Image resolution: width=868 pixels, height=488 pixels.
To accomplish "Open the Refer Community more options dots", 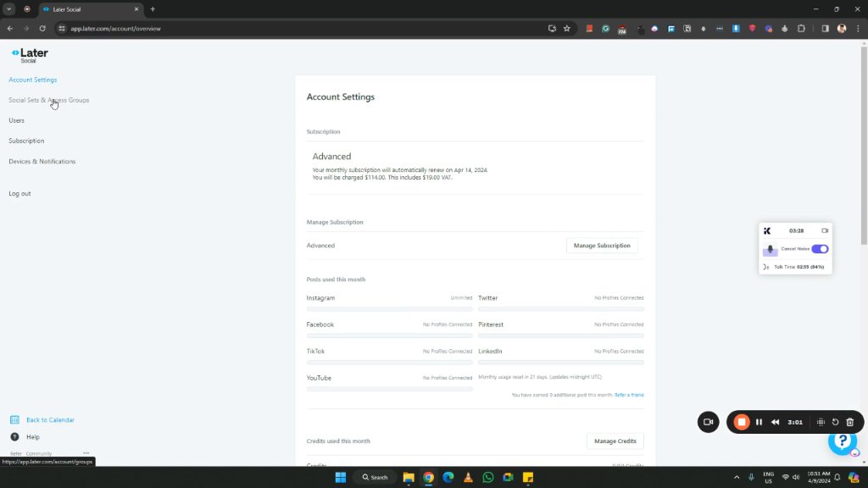I will [86, 453].
